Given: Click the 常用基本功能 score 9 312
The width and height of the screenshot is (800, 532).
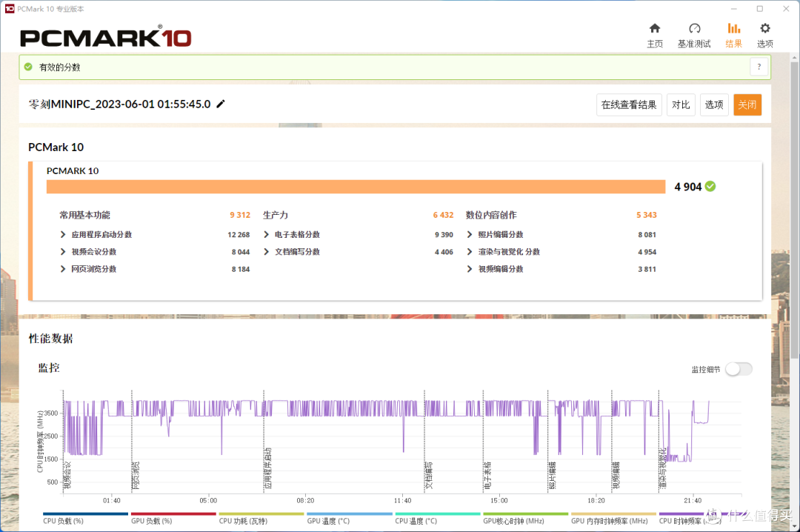Looking at the screenshot, I should point(240,215).
